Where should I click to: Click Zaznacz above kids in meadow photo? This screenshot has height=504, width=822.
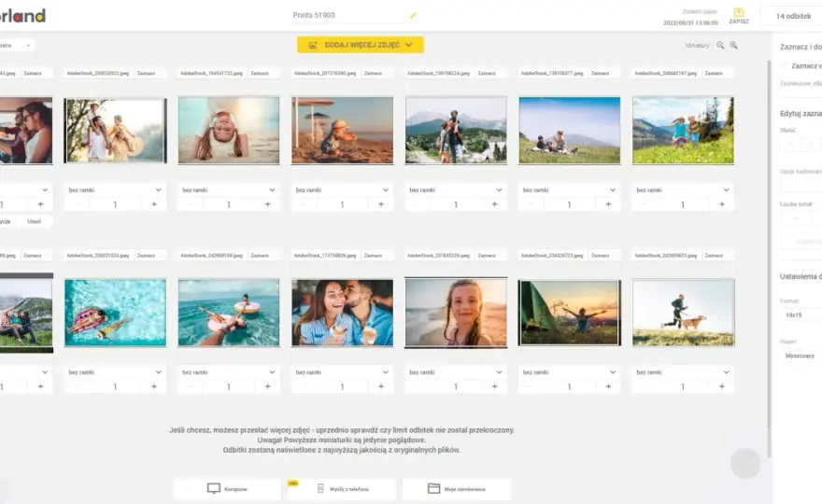pos(714,74)
